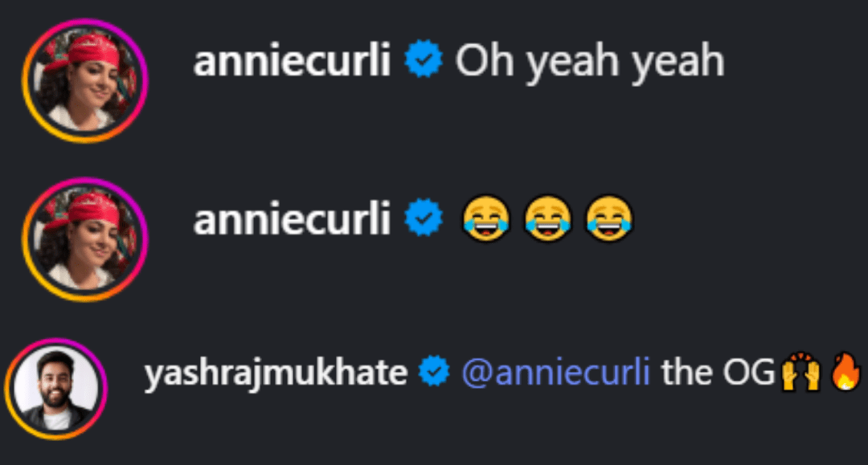The image size is (868, 465).
Task: Select 'the OG' comment text
Action: [x=718, y=372]
